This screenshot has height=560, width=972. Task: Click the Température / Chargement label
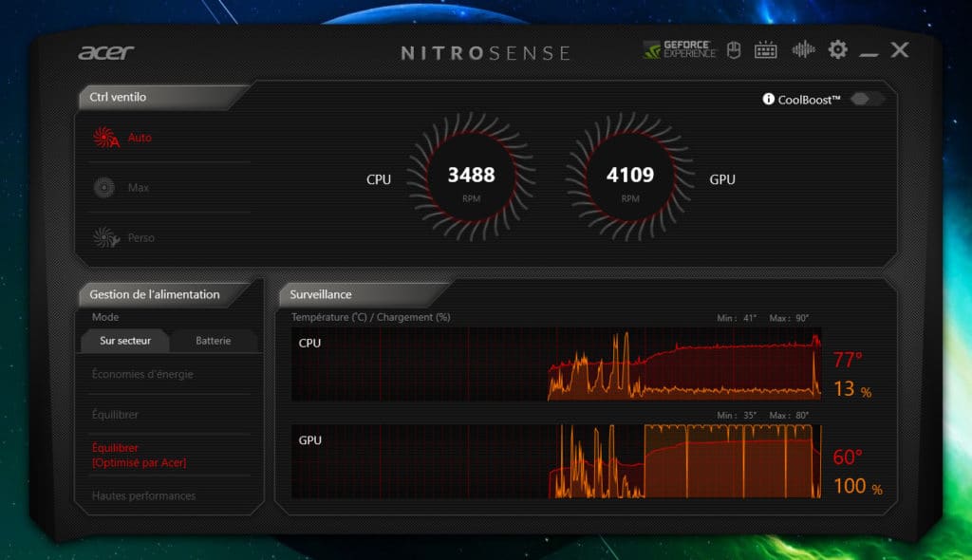click(x=371, y=317)
